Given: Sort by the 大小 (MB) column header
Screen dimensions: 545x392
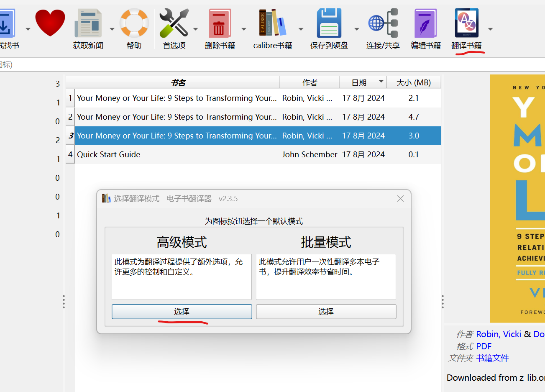Looking at the screenshot, I should tap(414, 82).
